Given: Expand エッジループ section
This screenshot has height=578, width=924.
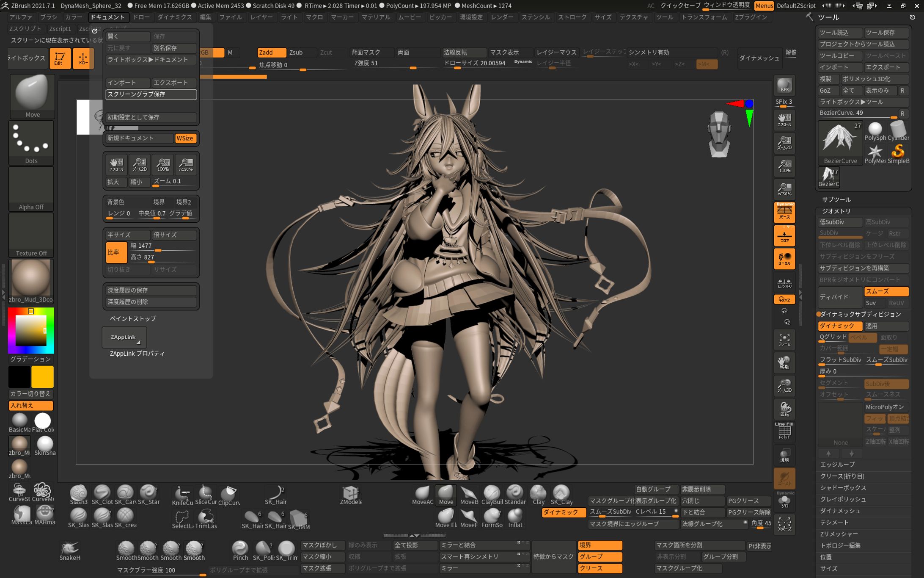Looking at the screenshot, I should click(x=837, y=465).
